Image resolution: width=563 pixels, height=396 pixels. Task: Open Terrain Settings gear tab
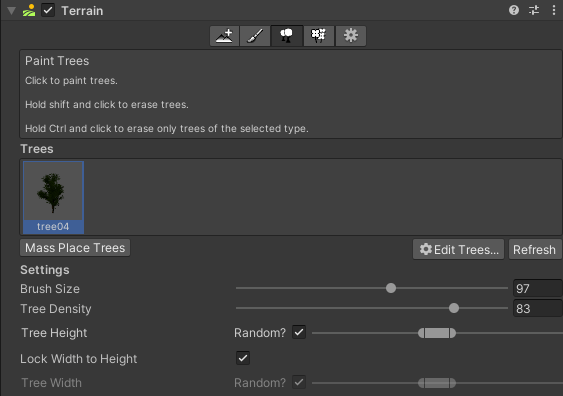click(x=351, y=36)
